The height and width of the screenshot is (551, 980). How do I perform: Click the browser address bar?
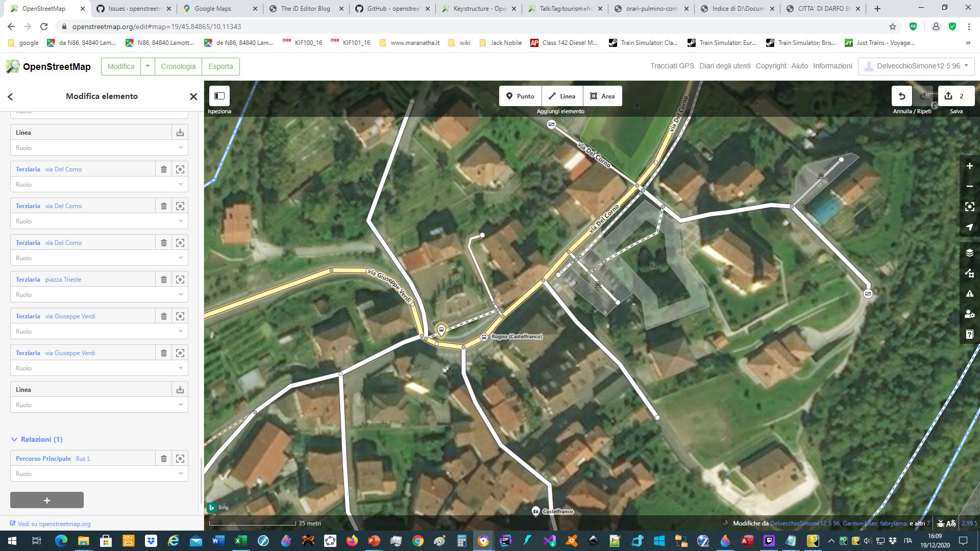[475, 27]
